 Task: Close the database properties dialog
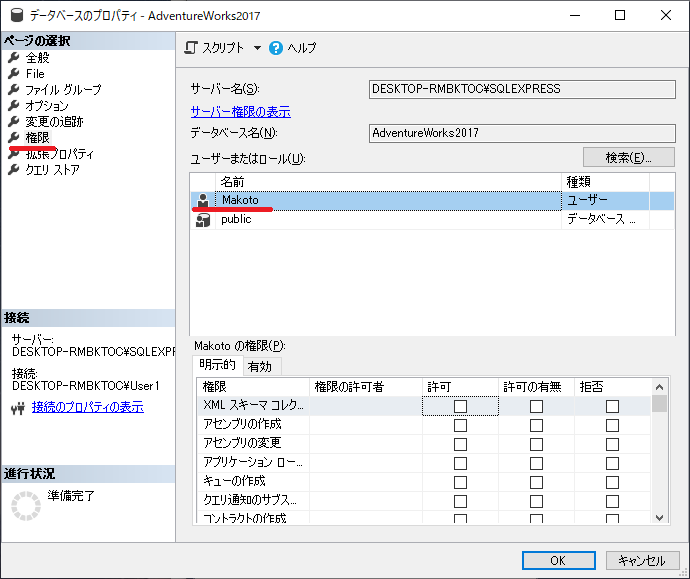pos(666,15)
